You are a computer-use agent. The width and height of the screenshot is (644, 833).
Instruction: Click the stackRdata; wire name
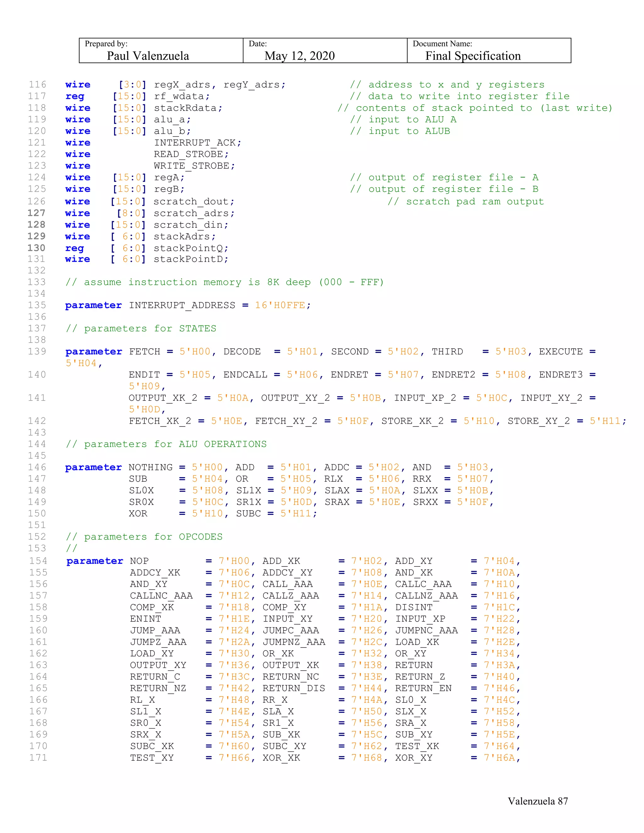point(188,108)
